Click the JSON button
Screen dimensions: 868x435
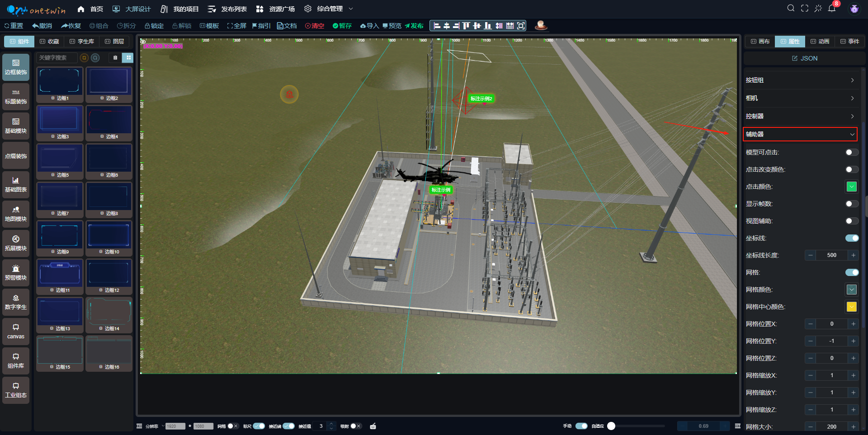(805, 58)
